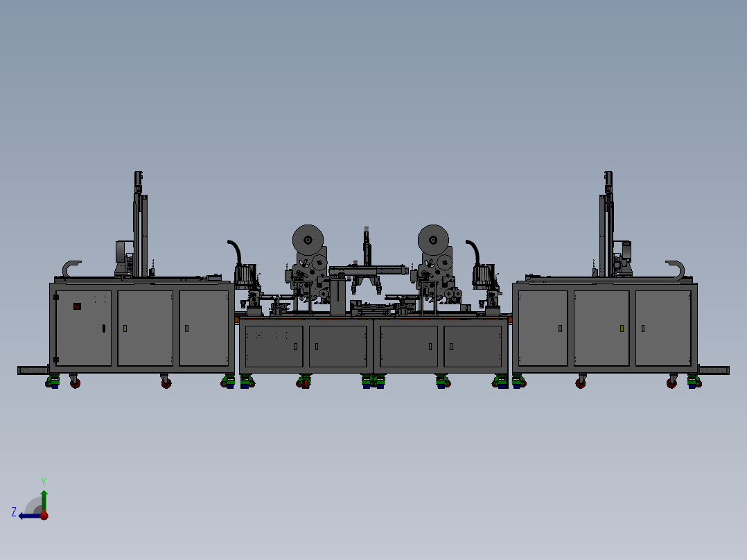The height and width of the screenshot is (560, 747).
Task: Select the rightmost green leveling foot
Action: coord(694,382)
